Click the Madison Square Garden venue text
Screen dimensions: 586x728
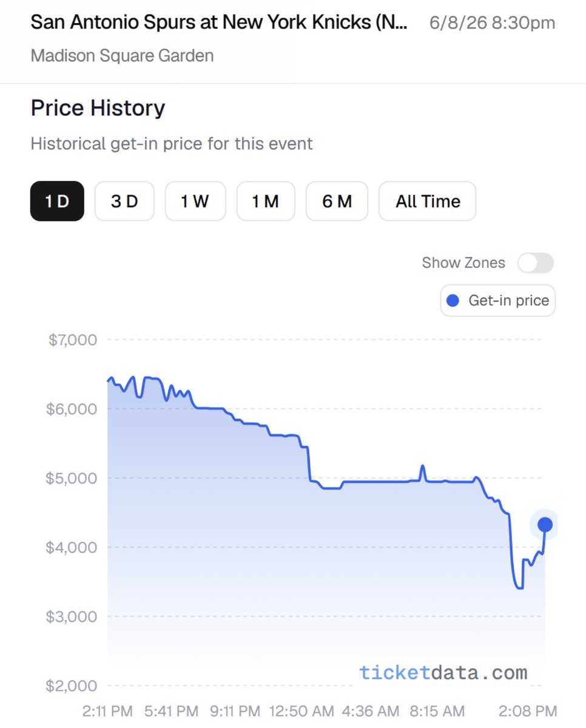coord(122,56)
